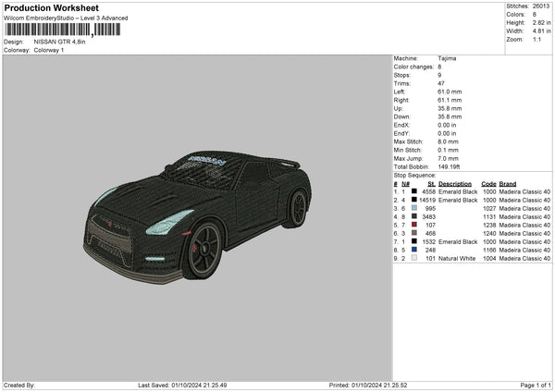Click the Width value '4.81 in'
The image size is (555, 392).
[541, 31]
